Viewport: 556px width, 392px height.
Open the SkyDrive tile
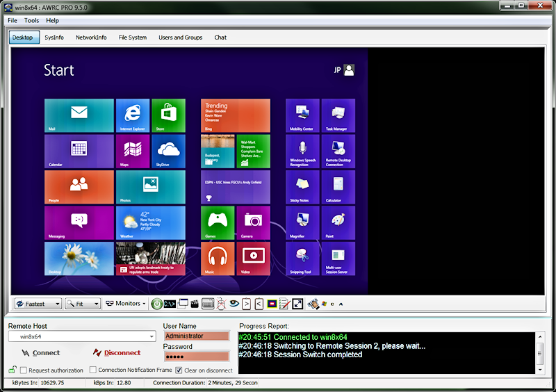pos(168,151)
